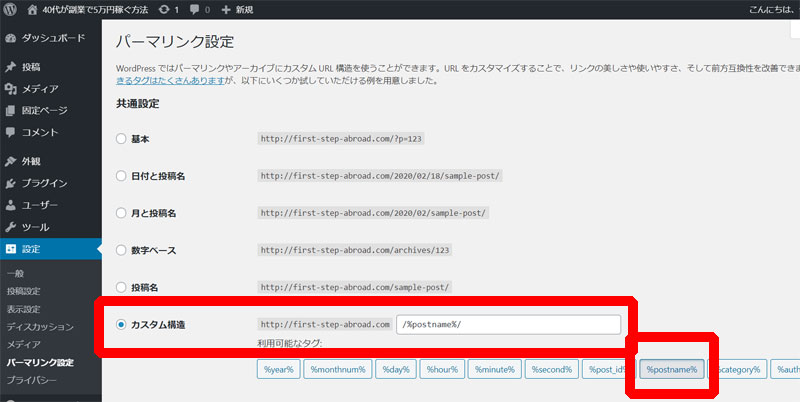Image resolution: width=800 pixels, height=402 pixels.
Task: Select the 基本 radio button
Action: [x=122, y=138]
